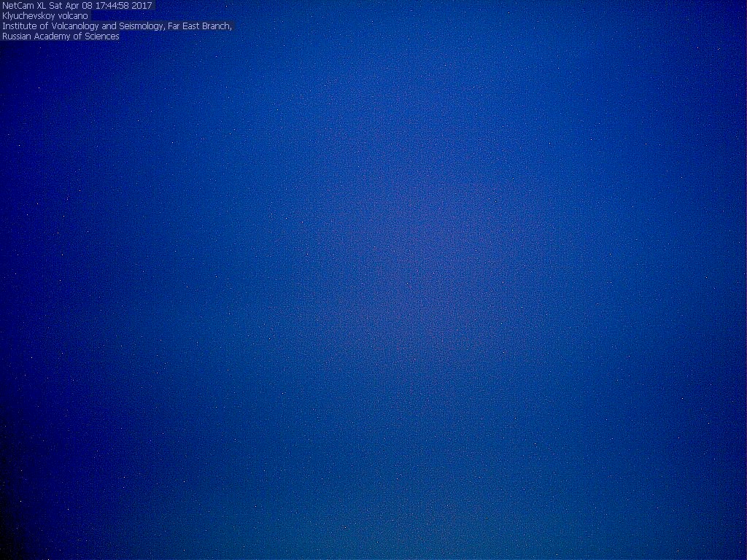Click the NetCam XL timestamp overlay text

pos(77,6)
